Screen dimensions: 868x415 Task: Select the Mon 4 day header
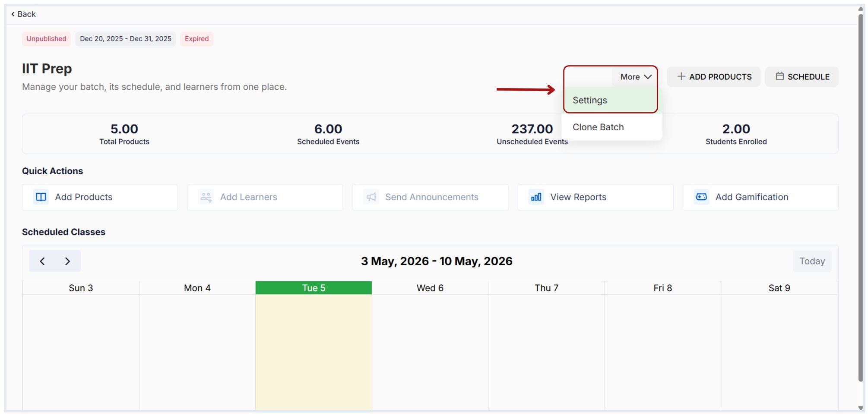point(197,288)
